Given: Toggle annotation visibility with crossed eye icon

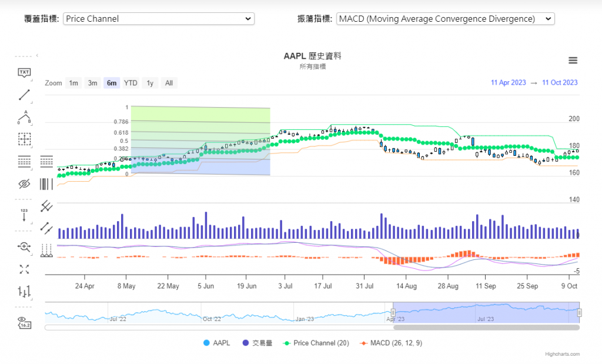Looking at the screenshot, I should (24, 184).
